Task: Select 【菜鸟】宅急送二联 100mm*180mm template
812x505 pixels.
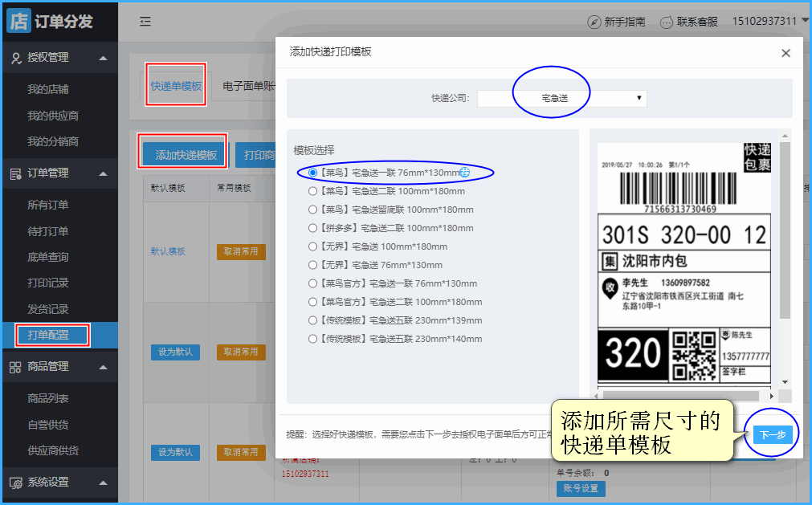Action: pos(312,191)
